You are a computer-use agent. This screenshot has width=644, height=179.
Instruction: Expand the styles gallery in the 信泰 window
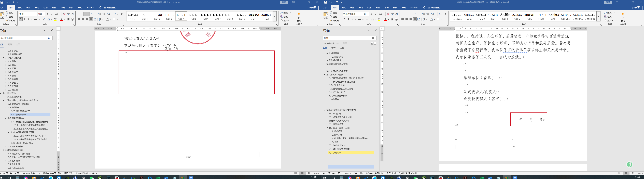[x=274, y=16]
